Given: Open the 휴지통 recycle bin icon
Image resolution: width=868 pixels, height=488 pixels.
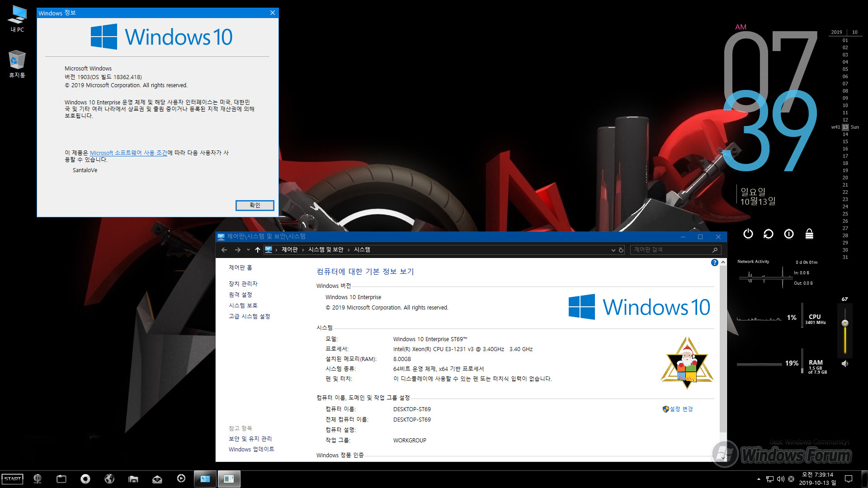Looking at the screenshot, I should click(x=17, y=64).
